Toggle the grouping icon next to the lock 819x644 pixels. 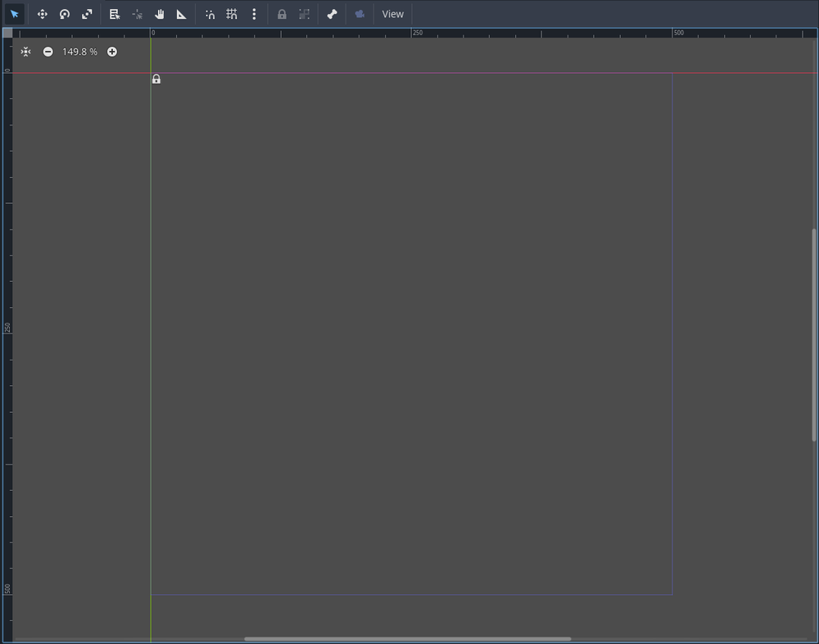304,14
